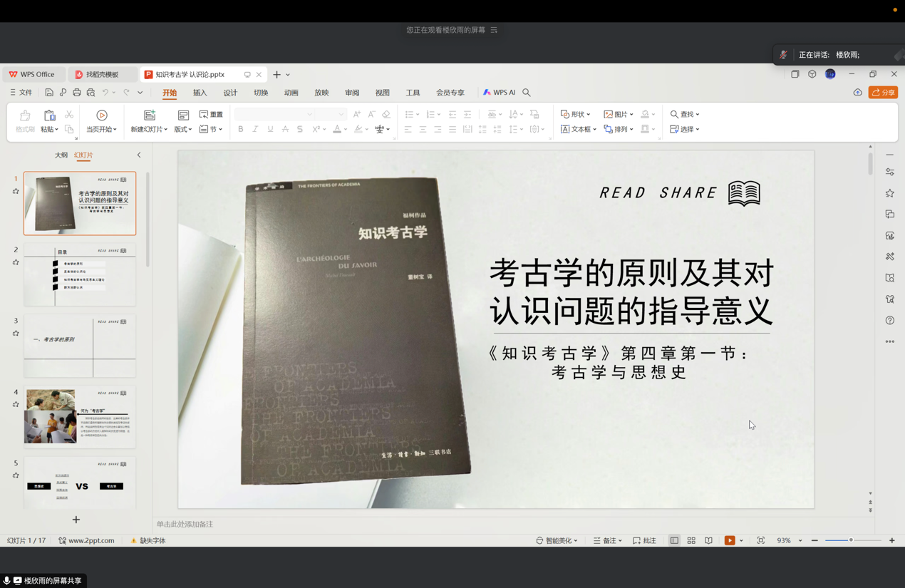Select slide 4 thumbnail with photos
The width and height of the screenshot is (905, 588).
click(x=80, y=417)
